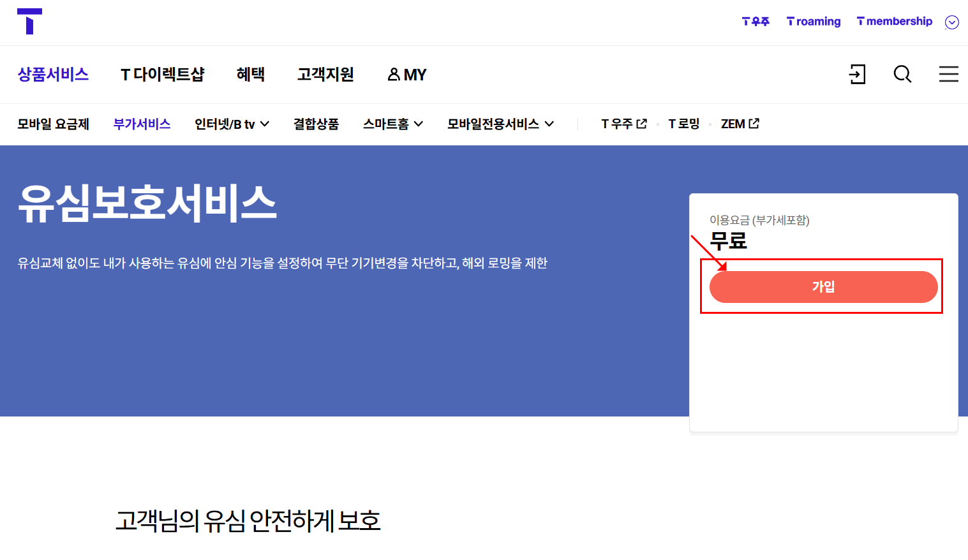The image size is (968, 560).
Task: Click the 유심교체 없이도 description text
Action: click(x=283, y=263)
